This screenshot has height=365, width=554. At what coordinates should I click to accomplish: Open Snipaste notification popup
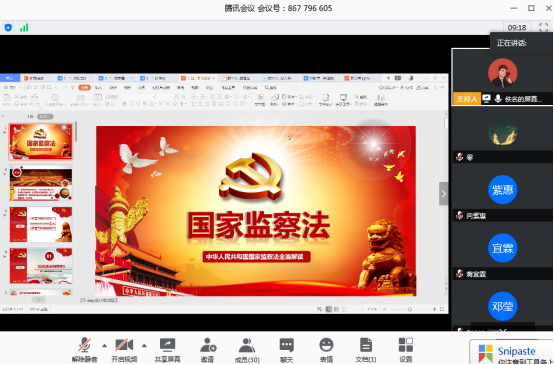511,352
